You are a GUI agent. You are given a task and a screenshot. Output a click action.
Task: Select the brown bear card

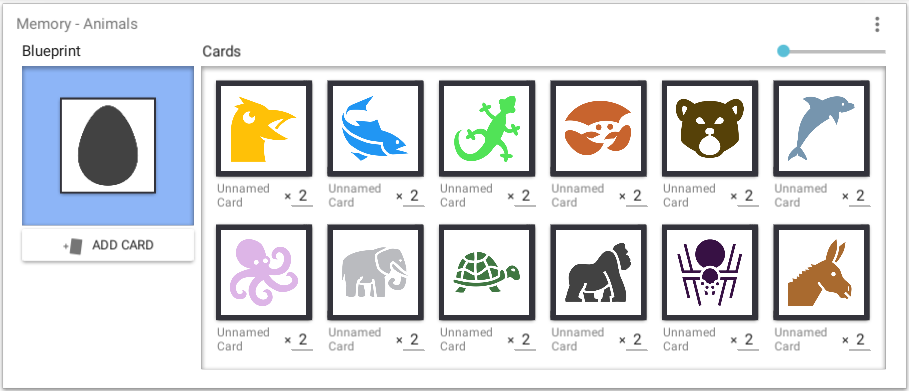coord(710,129)
